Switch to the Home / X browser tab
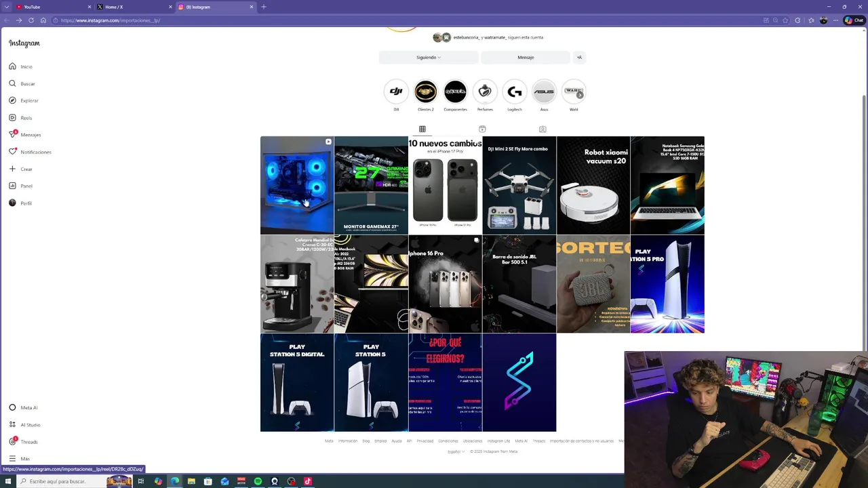This screenshot has width=868, height=488. pyautogui.click(x=134, y=7)
